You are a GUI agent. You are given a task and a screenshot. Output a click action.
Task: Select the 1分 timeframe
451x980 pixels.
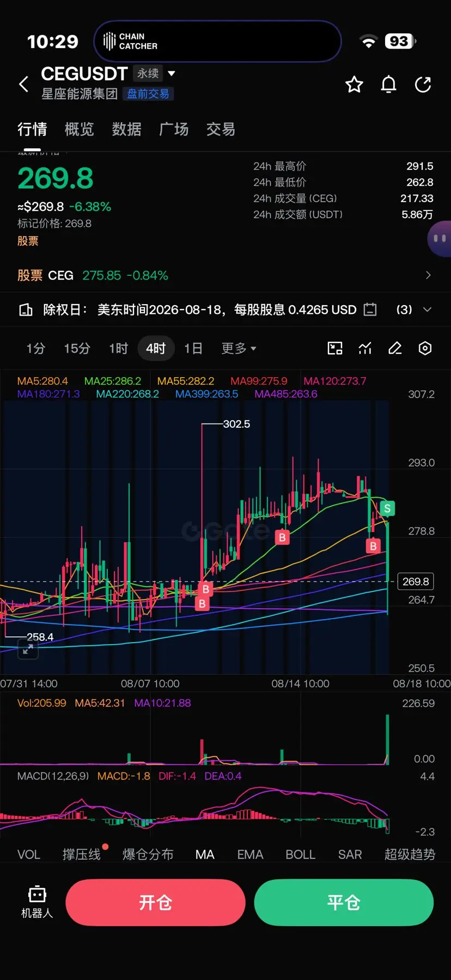pyautogui.click(x=35, y=348)
